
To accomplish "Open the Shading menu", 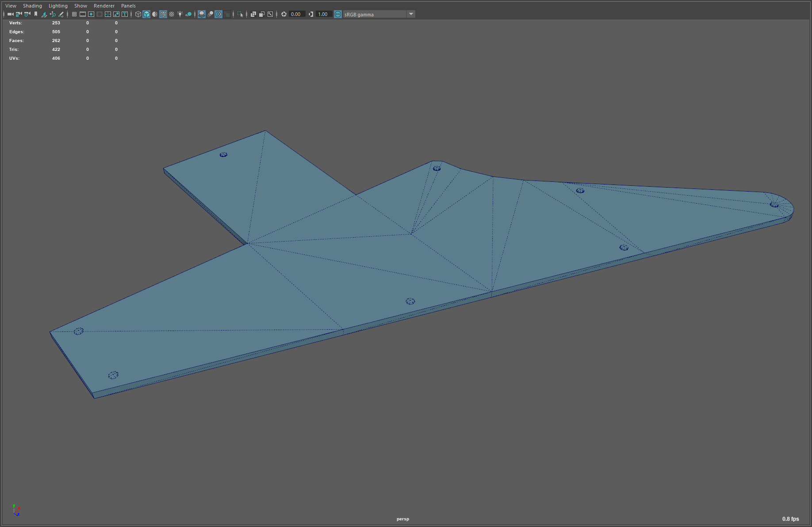I will (32, 6).
